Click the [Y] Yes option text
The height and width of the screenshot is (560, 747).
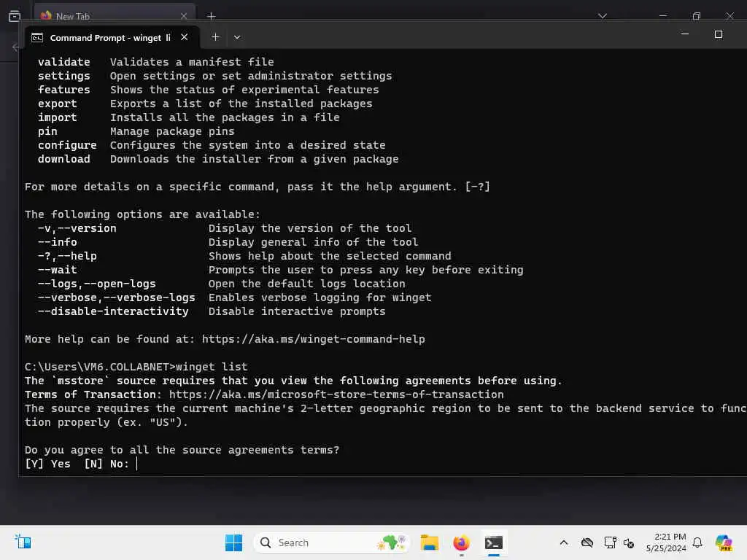coord(47,464)
